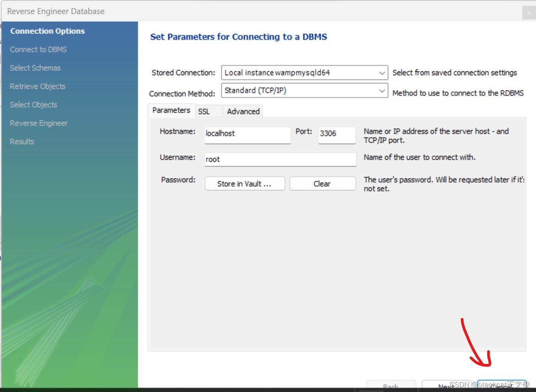Screen dimensions: 536x392
Task: Click the 'Password:' label
Action: point(178,180)
